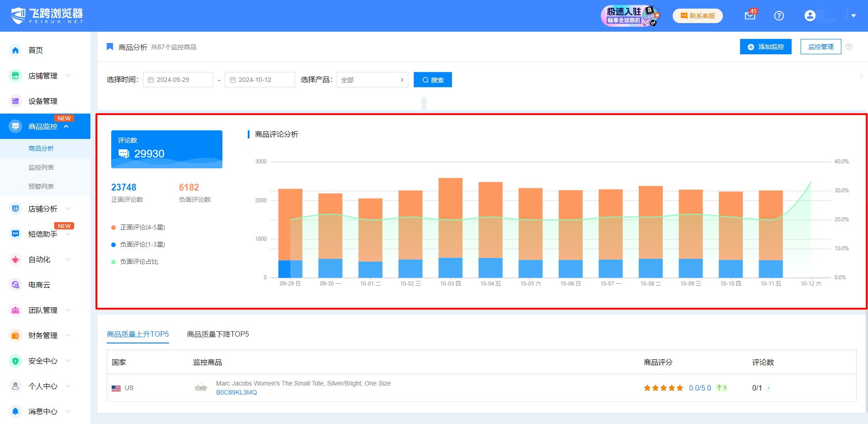Open the mail inbox icon with 45 badge
Viewport: 868px width, 424px height.
pos(750,16)
